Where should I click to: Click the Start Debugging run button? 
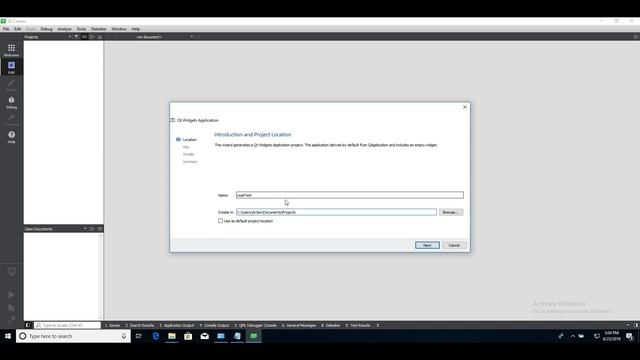[11, 307]
